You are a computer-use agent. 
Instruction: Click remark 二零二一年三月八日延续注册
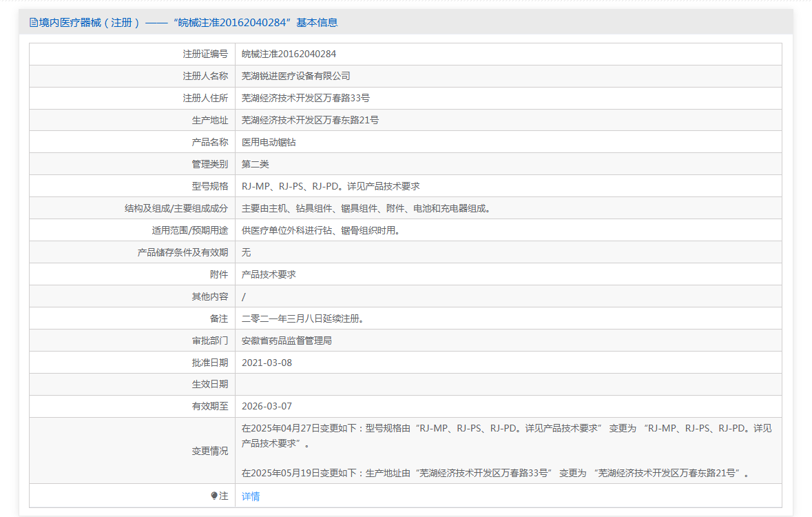[x=302, y=318]
